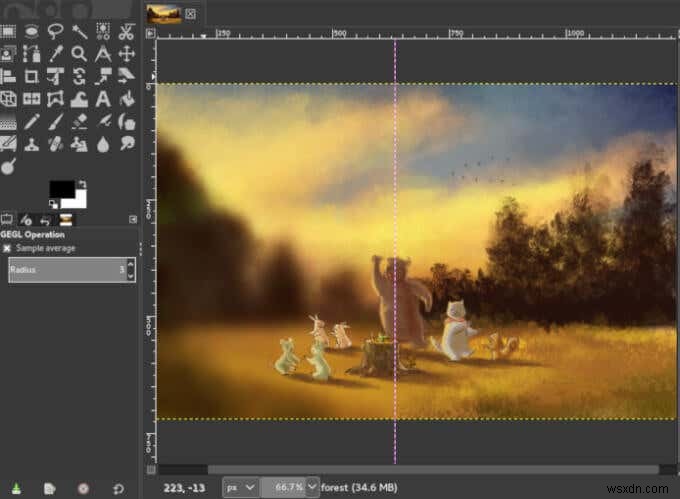Open the px unit dropdown

pyautogui.click(x=241, y=487)
